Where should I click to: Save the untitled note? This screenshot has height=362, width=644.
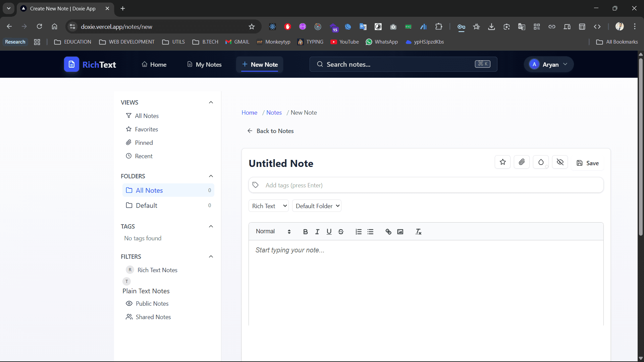tap(588, 163)
